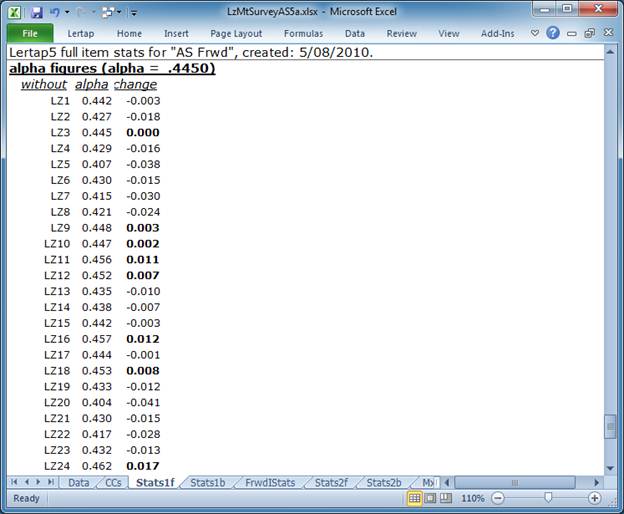624x514 pixels.
Task: Toggle Normal view button in status bar
Action: 415,498
